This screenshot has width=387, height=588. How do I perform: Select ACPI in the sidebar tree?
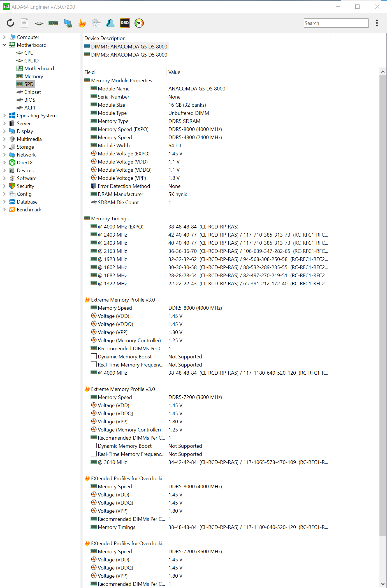(29, 108)
